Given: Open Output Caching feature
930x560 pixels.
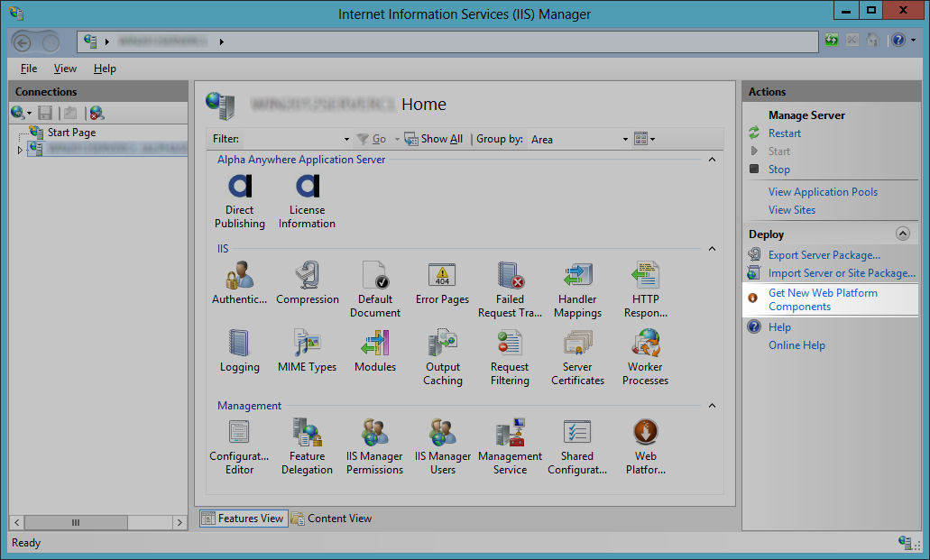Looking at the screenshot, I should coord(443,358).
